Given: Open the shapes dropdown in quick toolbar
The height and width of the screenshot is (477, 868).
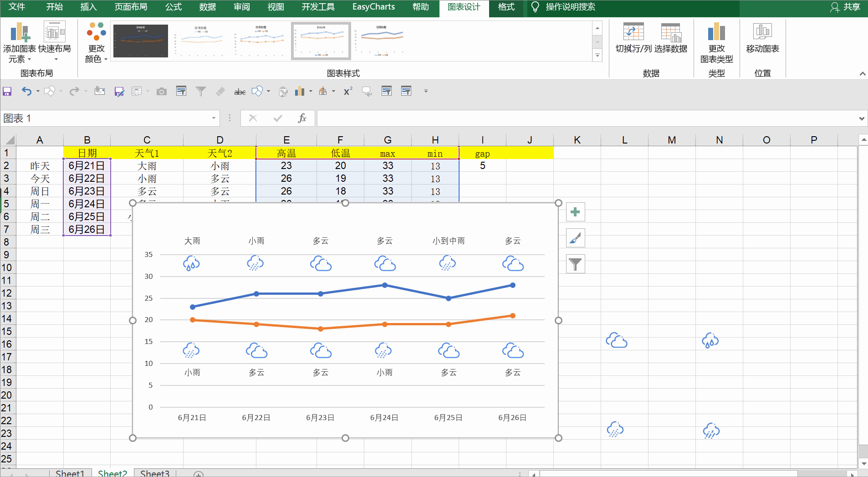Looking at the screenshot, I should tap(268, 92).
